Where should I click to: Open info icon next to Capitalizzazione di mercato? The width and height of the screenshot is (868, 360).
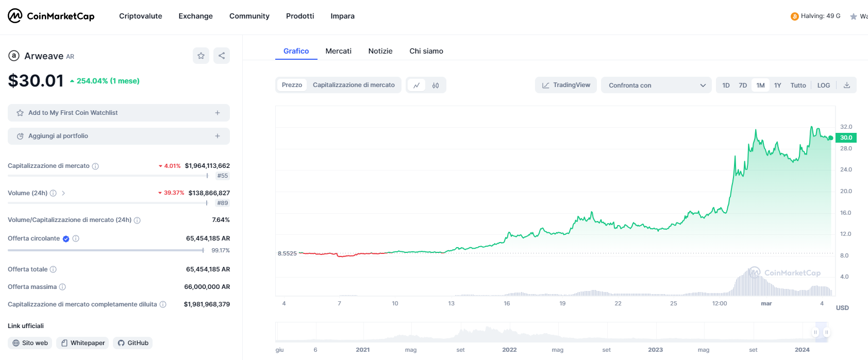tap(95, 166)
